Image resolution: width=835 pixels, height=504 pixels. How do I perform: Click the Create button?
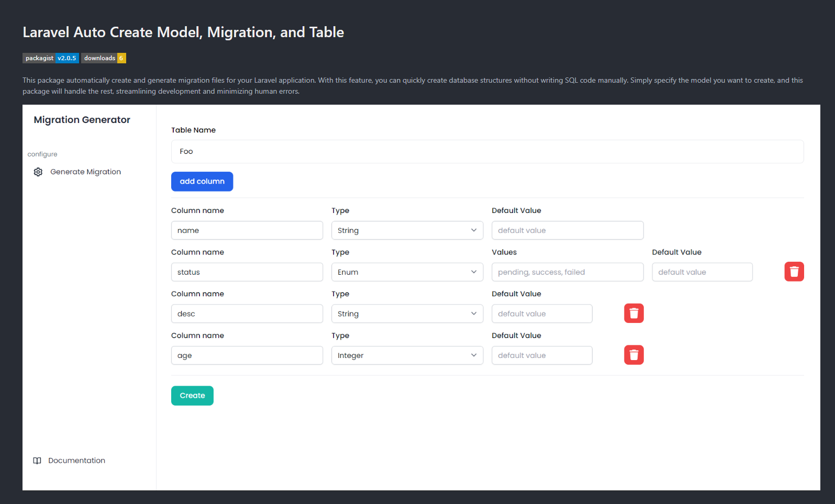[192, 396]
